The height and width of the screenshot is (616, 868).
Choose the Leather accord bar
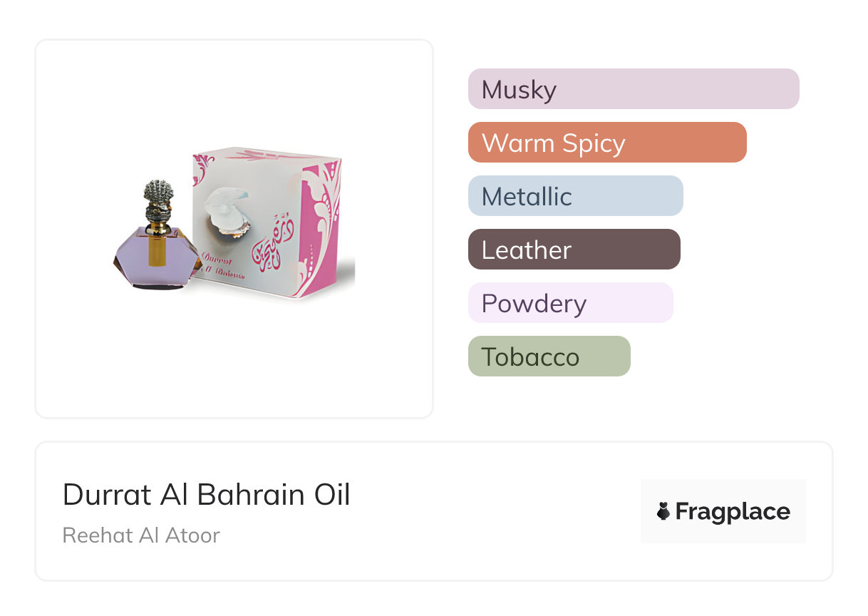click(574, 250)
